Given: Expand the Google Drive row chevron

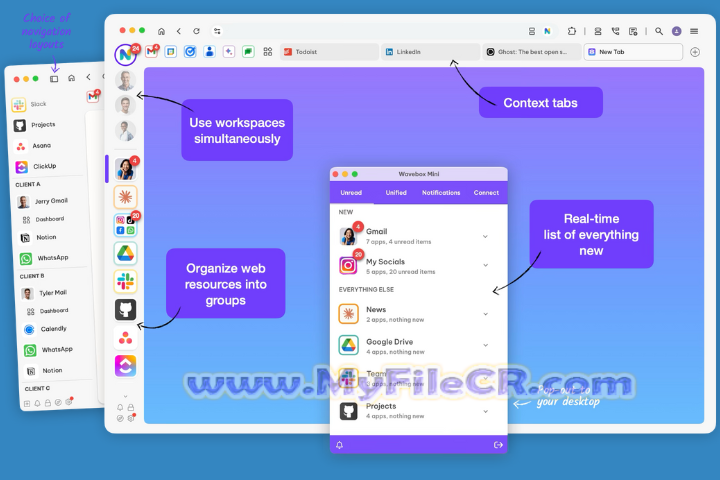Looking at the screenshot, I should click(485, 345).
